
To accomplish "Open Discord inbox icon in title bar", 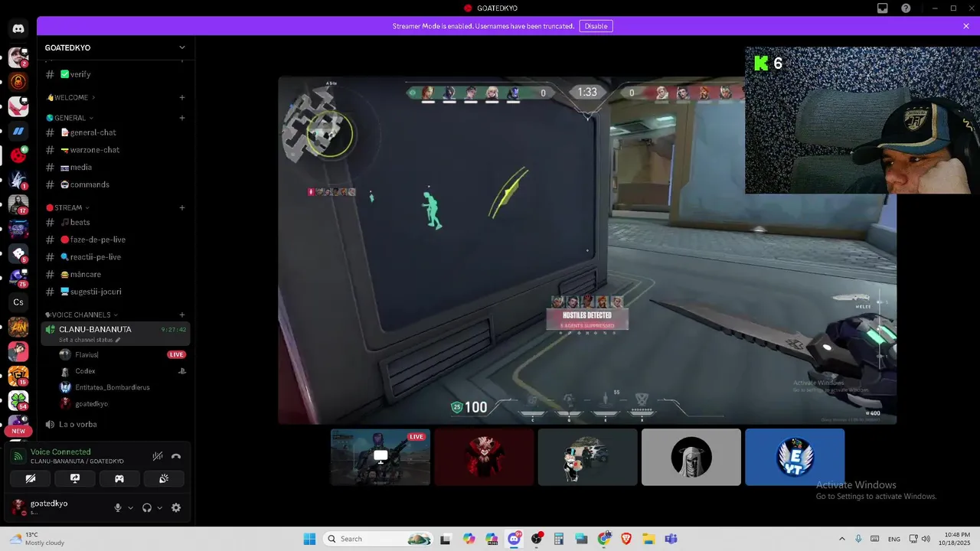I will (883, 8).
